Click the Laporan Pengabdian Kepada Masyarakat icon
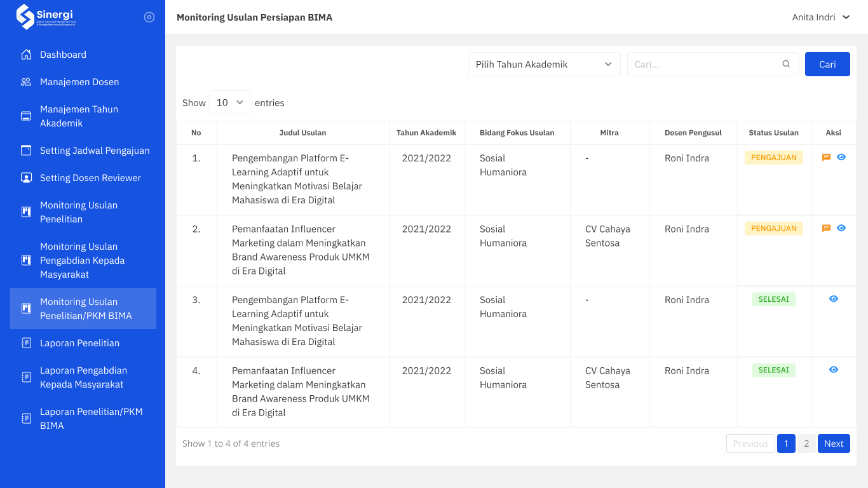 pos(26,377)
